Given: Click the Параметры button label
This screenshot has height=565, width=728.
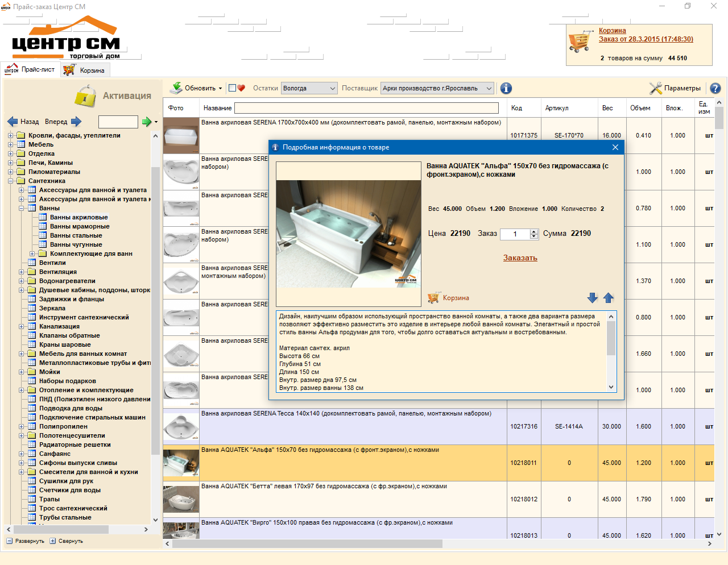Looking at the screenshot, I should (x=682, y=88).
